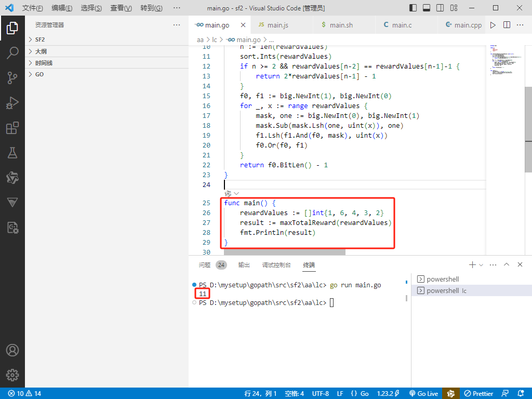The width and height of the screenshot is (532, 399).
Task: Open the Run and Debug view
Action: point(12,103)
